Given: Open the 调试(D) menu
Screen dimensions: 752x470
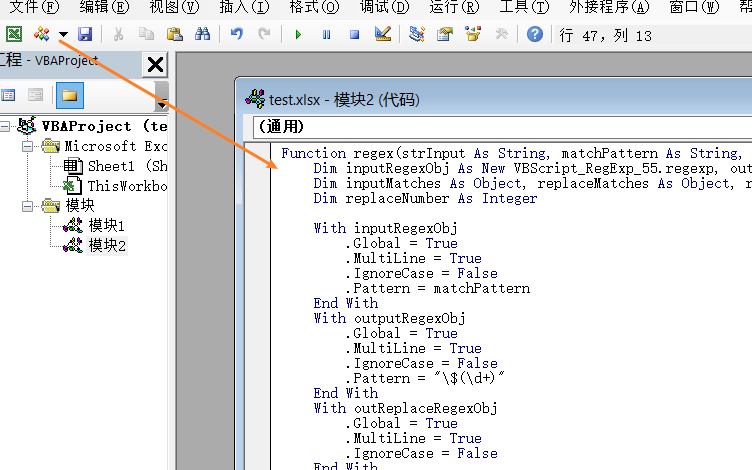Looking at the screenshot, I should (x=385, y=7).
